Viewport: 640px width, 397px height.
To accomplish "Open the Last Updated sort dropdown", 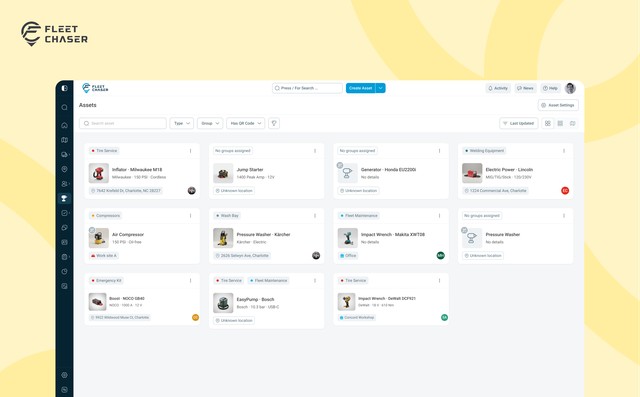I will pos(519,123).
